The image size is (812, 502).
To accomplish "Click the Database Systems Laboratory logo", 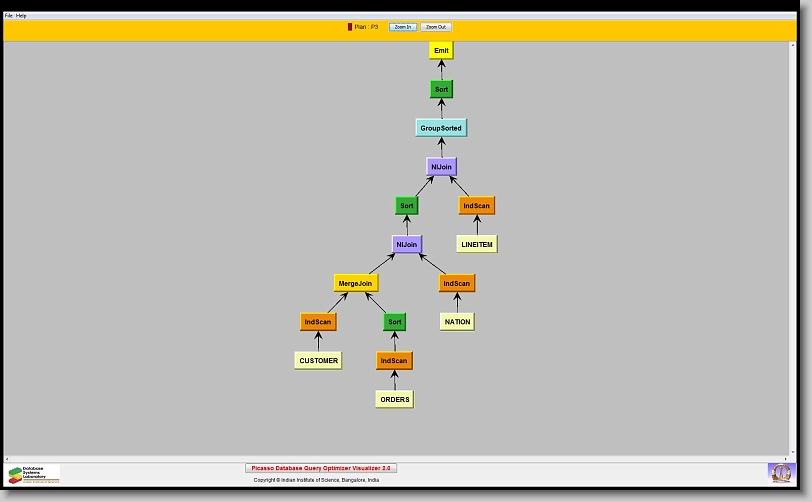I will click(34, 474).
